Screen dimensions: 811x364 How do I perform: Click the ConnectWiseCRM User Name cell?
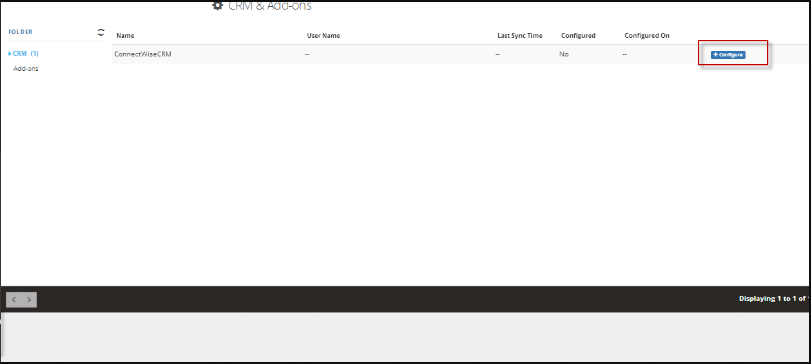tap(307, 54)
